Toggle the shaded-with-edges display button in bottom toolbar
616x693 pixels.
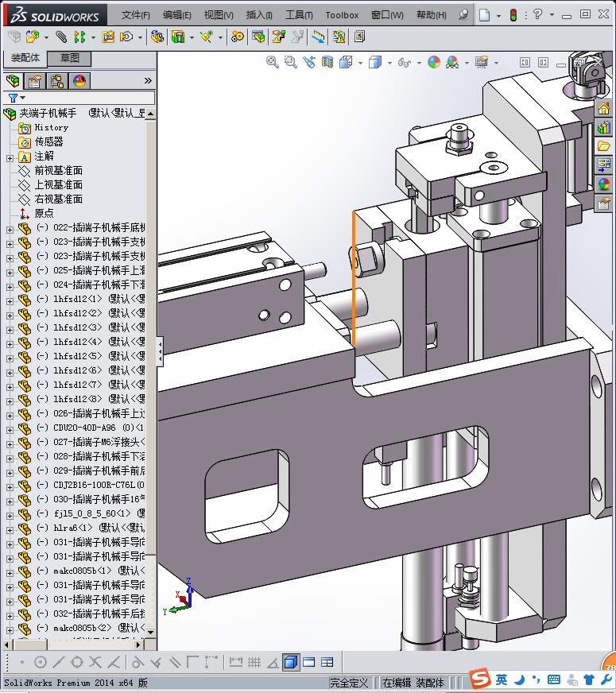point(290,662)
